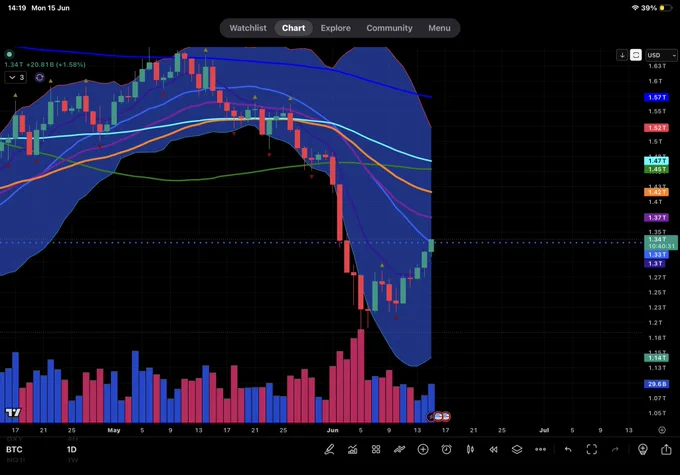Create an alert with alarm clock icon
Image resolution: width=680 pixels, height=475 pixels.
click(446, 449)
